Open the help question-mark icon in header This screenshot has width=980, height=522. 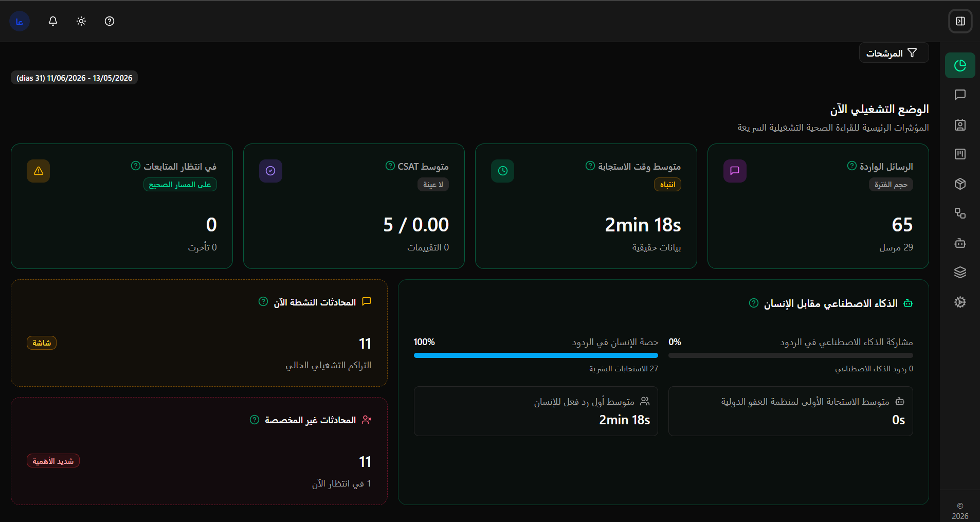(110, 21)
